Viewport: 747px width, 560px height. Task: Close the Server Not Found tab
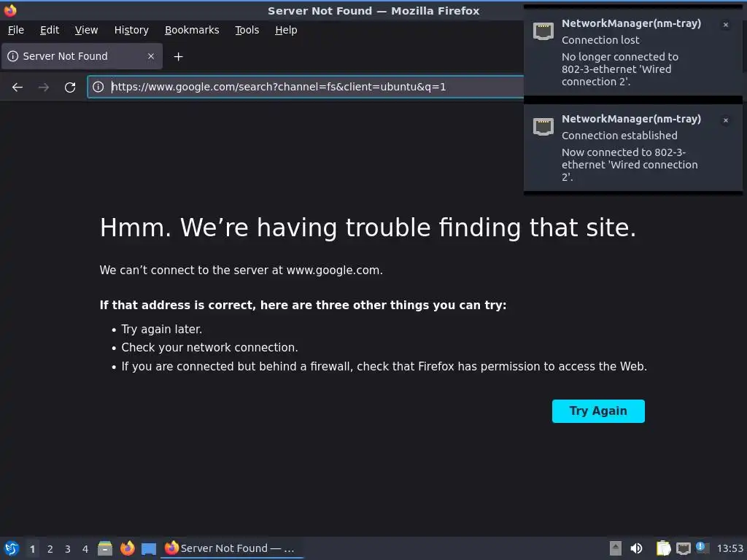151,56
